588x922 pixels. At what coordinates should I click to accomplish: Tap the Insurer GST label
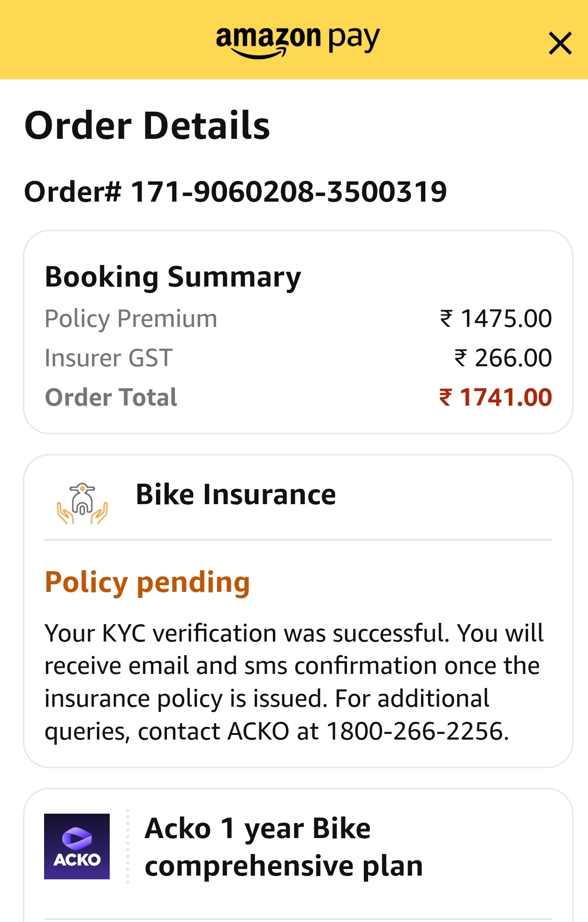click(109, 358)
